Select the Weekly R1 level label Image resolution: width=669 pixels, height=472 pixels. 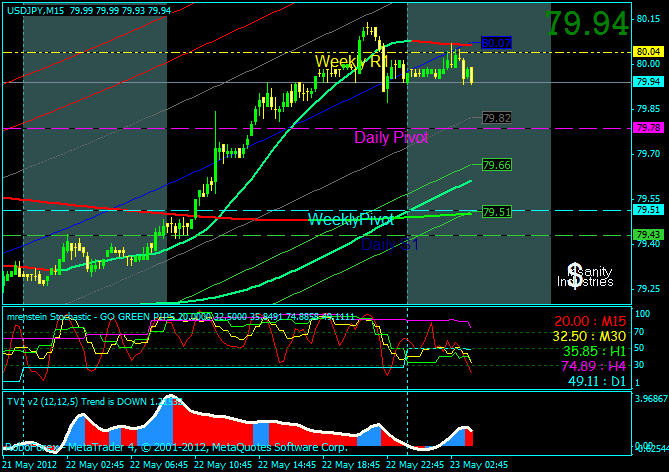[352, 61]
